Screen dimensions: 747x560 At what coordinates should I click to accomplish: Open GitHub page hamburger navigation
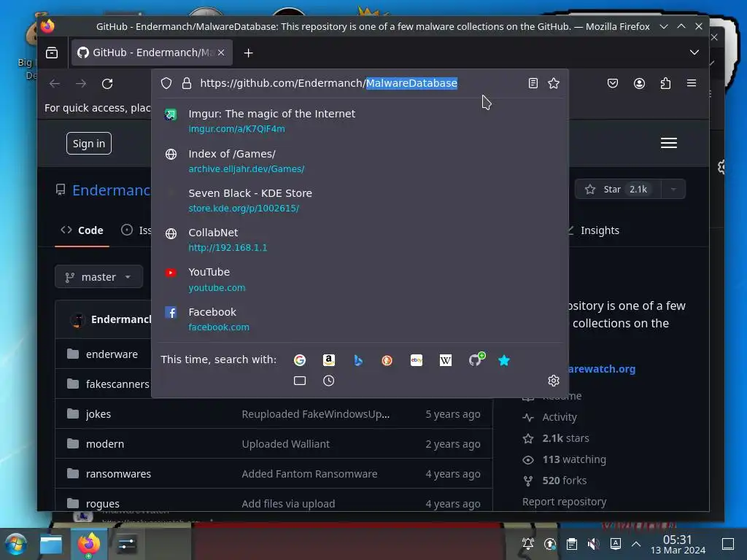pos(669,143)
